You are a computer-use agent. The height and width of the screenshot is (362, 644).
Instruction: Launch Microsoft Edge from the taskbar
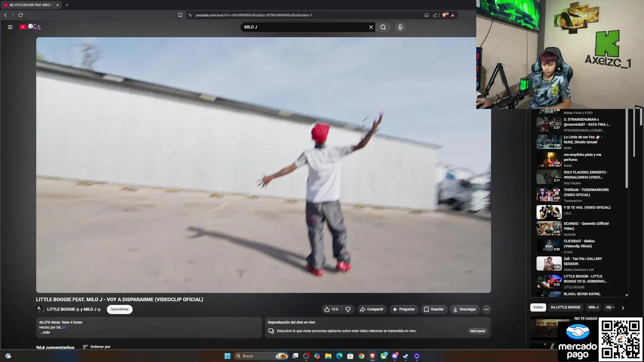tap(339, 356)
